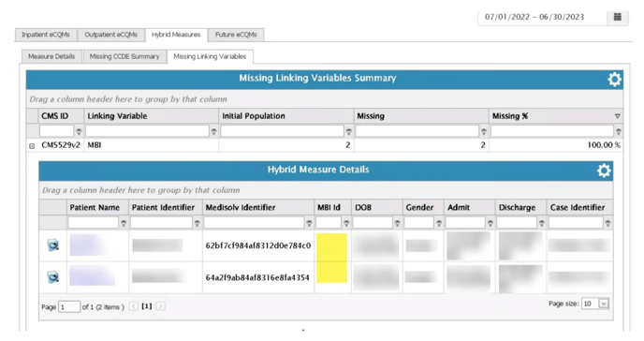The image size is (644, 341).
Task: Switch to Inpatient eCQMs tab
Action: click(x=46, y=35)
